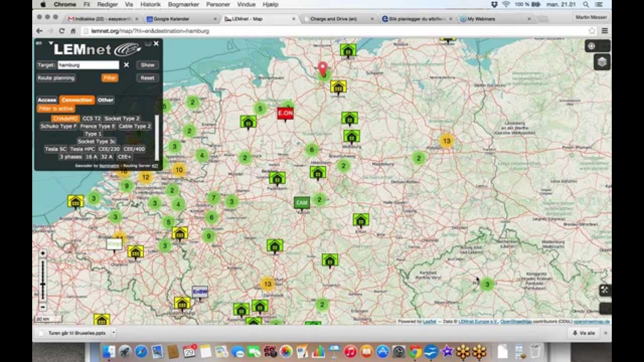This screenshot has width=644, height=362.
Task: Toggle the Socket Type 2 filter
Action: coord(122,119)
